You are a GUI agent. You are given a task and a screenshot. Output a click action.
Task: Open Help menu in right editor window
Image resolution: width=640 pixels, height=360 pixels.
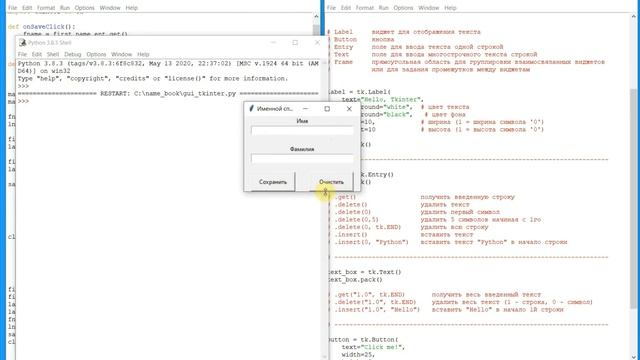coord(450,8)
